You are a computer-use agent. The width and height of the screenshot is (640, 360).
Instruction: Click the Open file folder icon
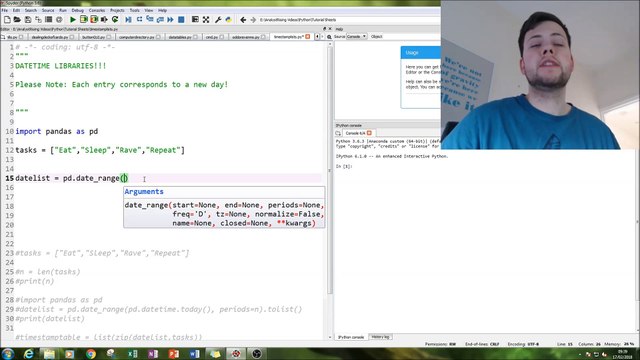17,20
